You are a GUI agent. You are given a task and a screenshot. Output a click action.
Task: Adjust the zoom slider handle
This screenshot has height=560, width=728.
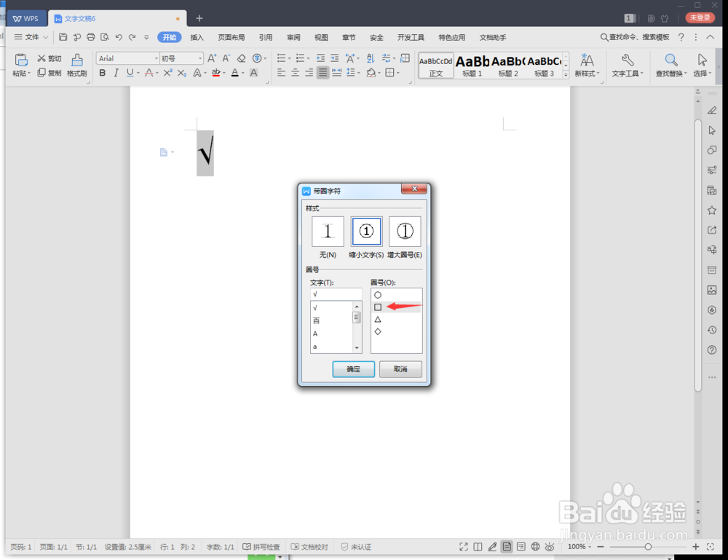click(x=648, y=547)
